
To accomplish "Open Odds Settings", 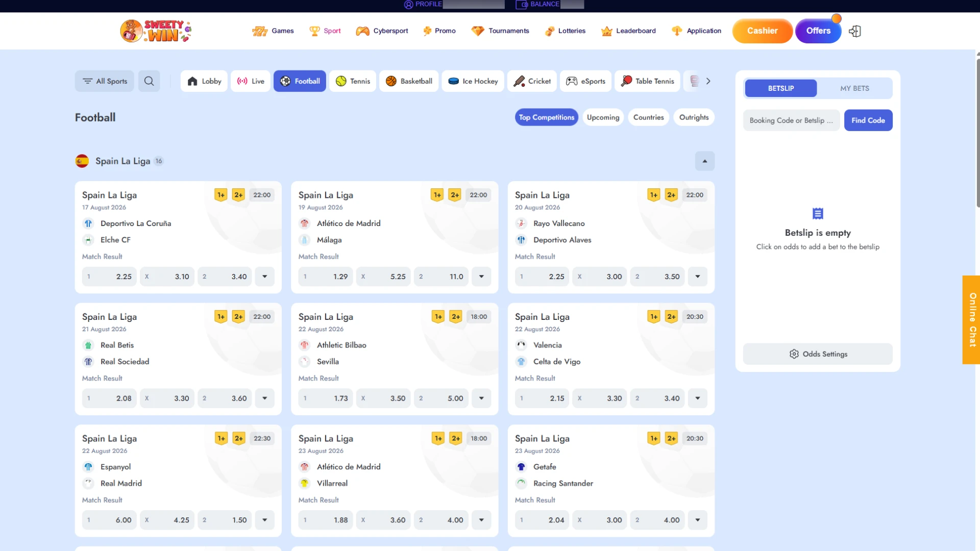I will coord(818,354).
